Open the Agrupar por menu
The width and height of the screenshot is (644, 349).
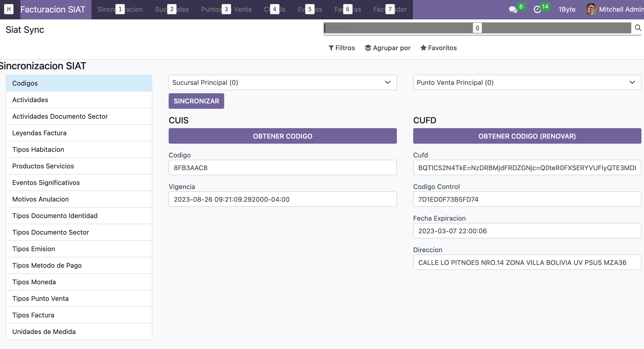(387, 48)
